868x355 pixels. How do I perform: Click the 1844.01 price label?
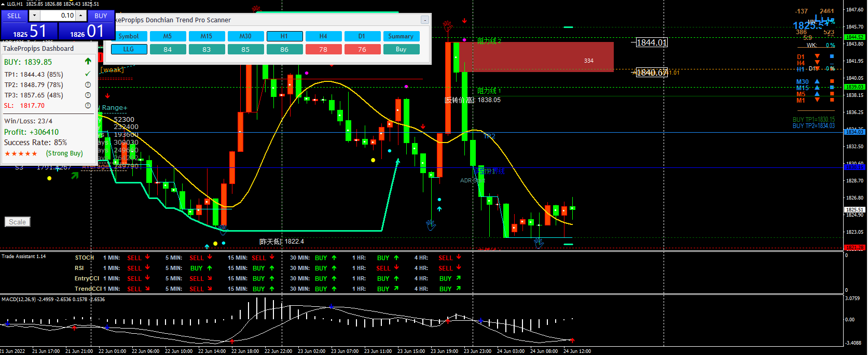point(652,42)
